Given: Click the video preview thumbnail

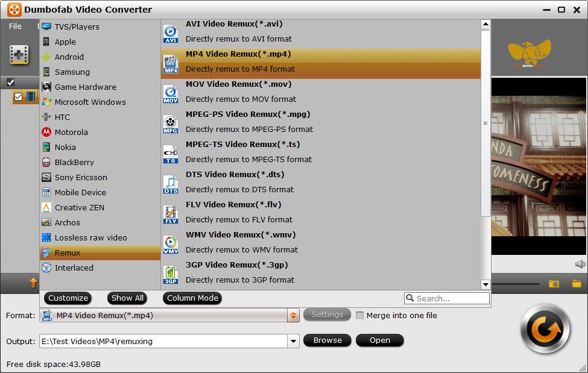Looking at the screenshot, I should 539,166.
